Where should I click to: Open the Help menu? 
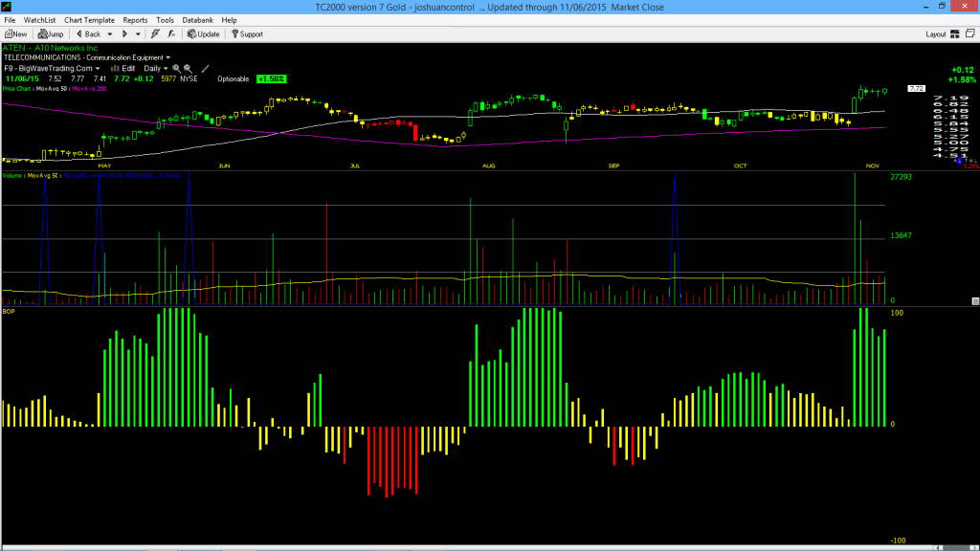(x=230, y=20)
